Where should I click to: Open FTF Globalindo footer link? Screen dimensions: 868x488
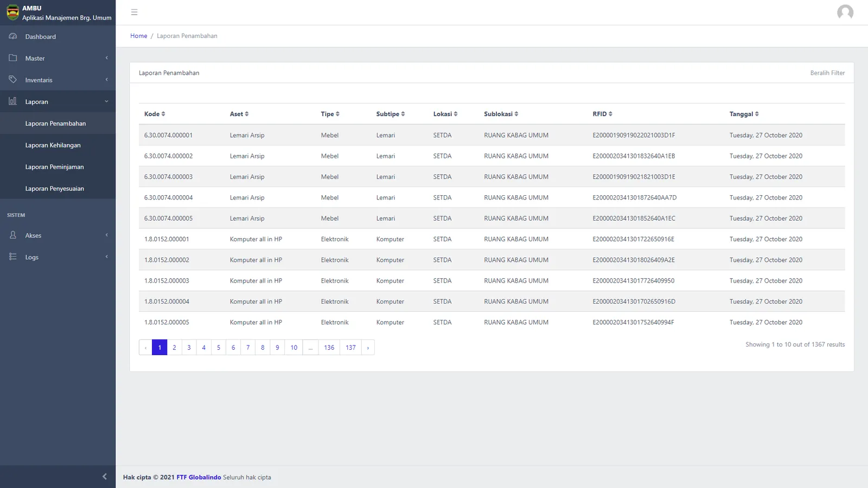[x=199, y=477]
